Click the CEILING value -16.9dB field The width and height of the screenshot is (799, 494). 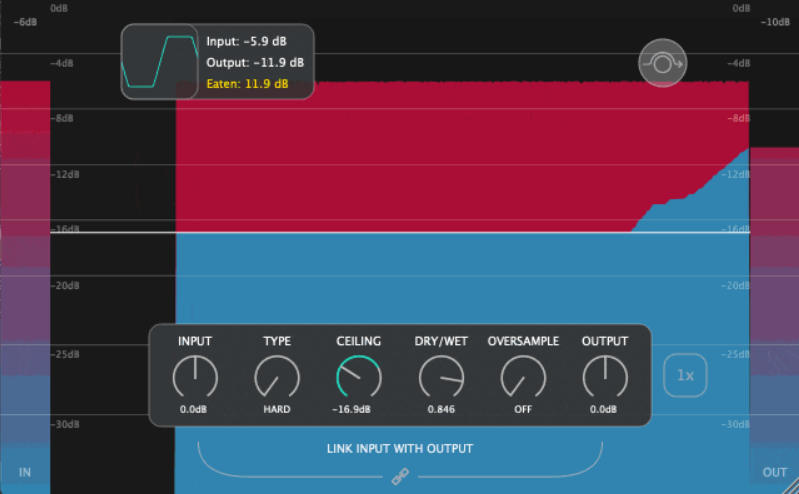[x=358, y=409]
